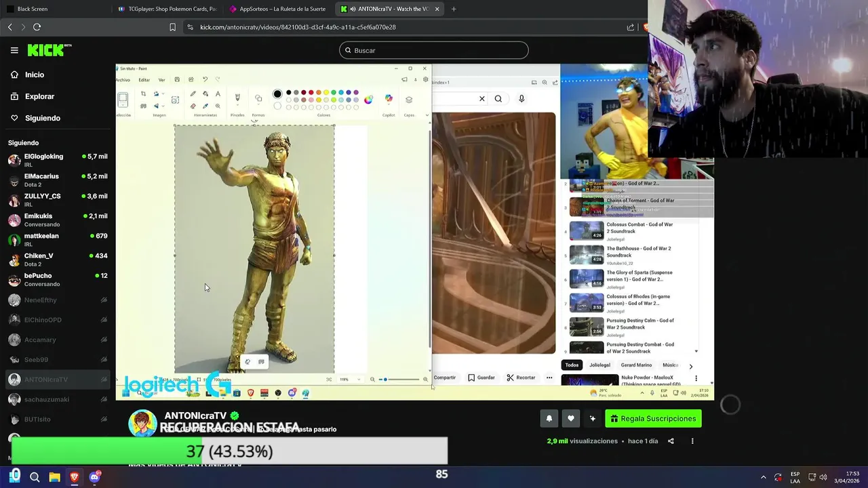868x488 pixels.
Task: Expand the flip dropdown arrow in Paint
Action: click(x=163, y=106)
